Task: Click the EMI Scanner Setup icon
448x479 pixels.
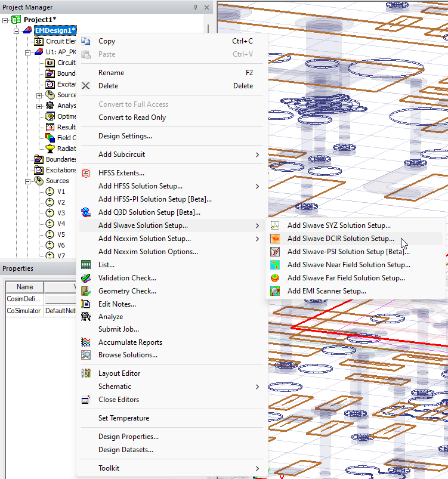Action: (275, 291)
